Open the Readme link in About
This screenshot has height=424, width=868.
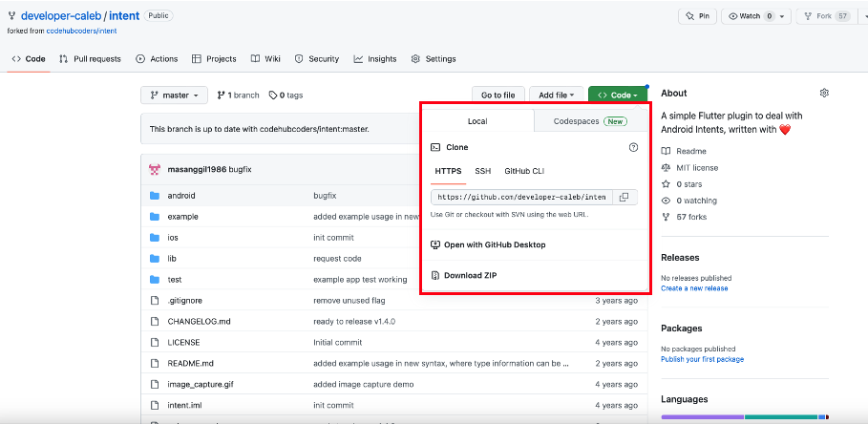(x=685, y=151)
